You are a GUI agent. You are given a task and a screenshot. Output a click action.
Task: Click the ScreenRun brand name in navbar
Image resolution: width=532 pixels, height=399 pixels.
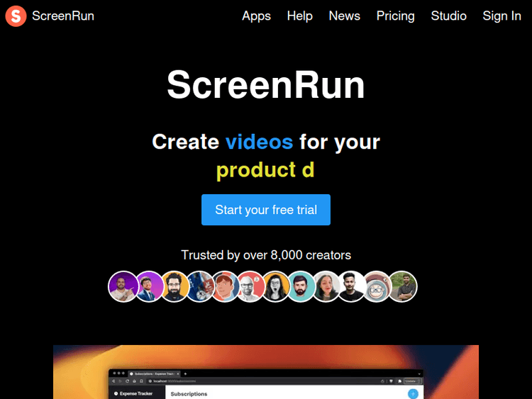point(63,16)
